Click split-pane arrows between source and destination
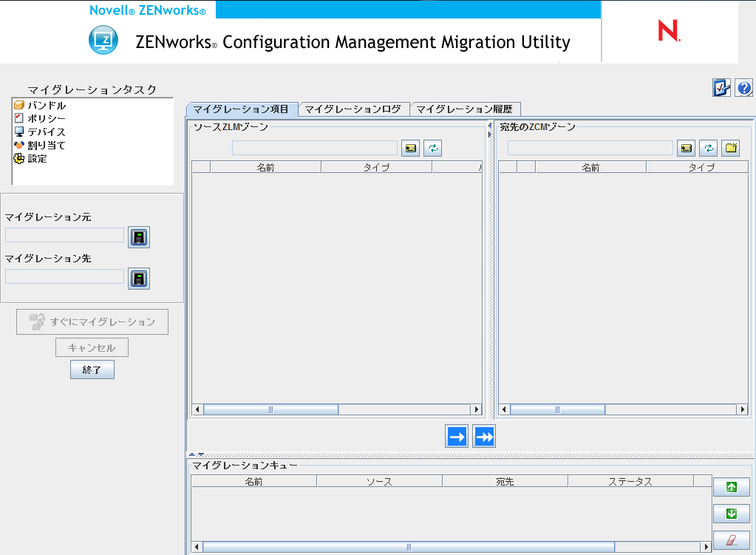Image resolution: width=756 pixels, height=555 pixels. pyautogui.click(x=490, y=130)
